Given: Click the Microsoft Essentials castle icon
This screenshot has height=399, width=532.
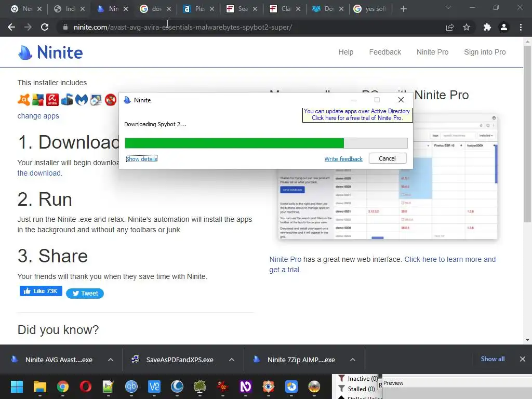Looking at the screenshot, I should click(x=67, y=100).
